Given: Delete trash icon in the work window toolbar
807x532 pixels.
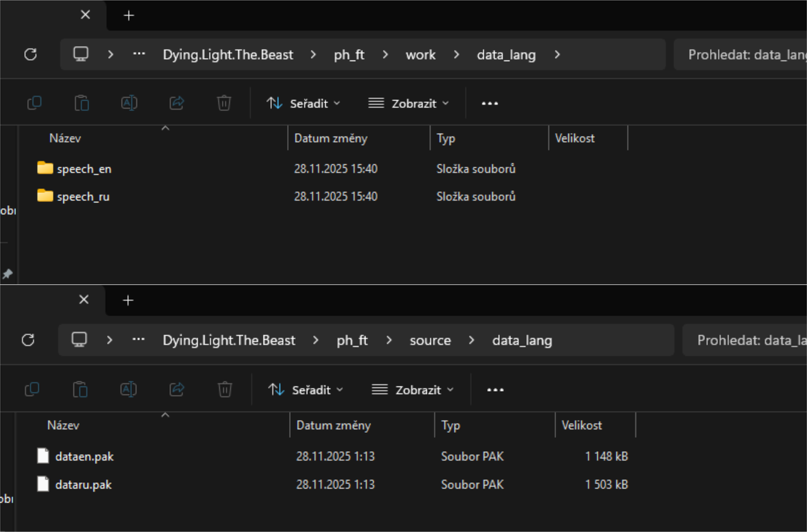Looking at the screenshot, I should pyautogui.click(x=224, y=103).
